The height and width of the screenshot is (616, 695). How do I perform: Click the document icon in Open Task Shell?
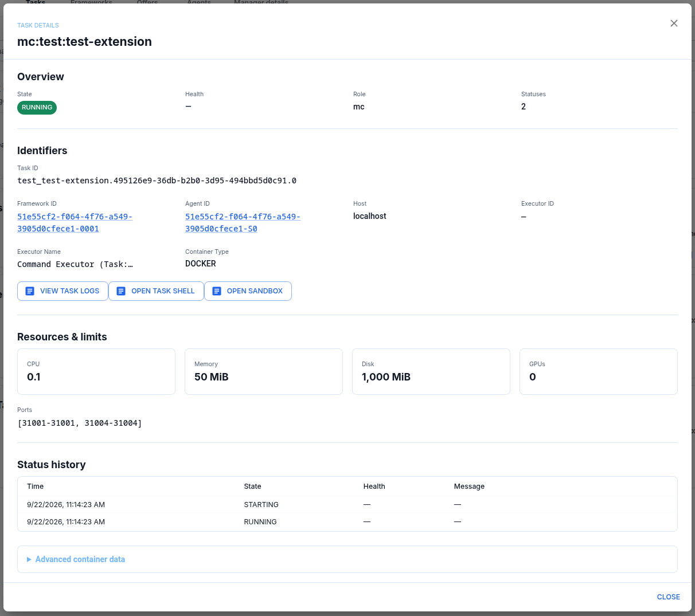click(121, 291)
